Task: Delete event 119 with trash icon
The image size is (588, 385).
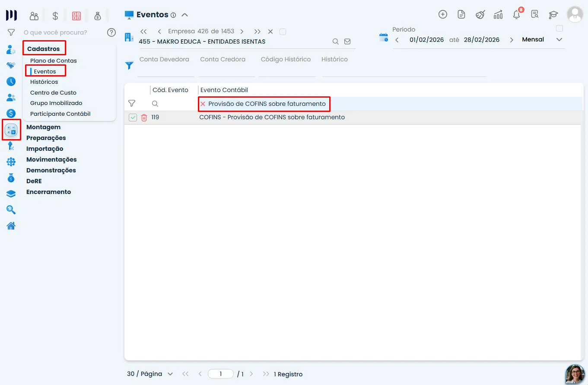Action: [x=144, y=118]
